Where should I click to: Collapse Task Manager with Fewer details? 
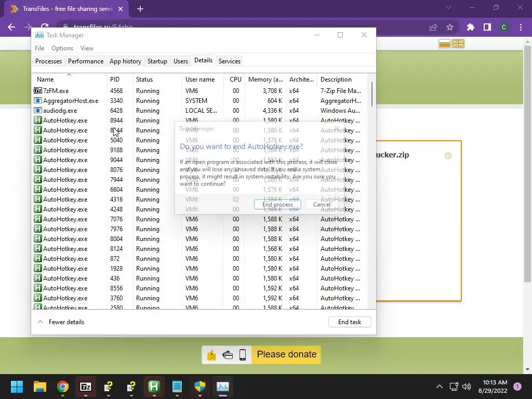(x=61, y=322)
